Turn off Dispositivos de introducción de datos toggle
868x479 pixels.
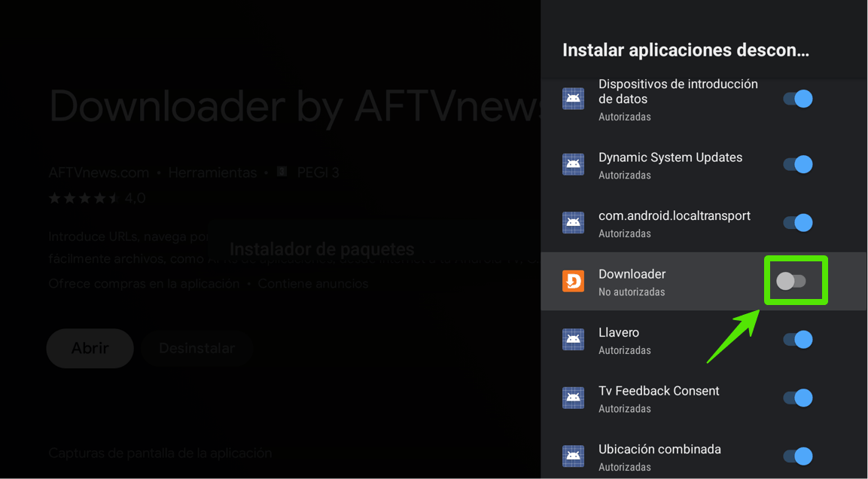coord(798,99)
